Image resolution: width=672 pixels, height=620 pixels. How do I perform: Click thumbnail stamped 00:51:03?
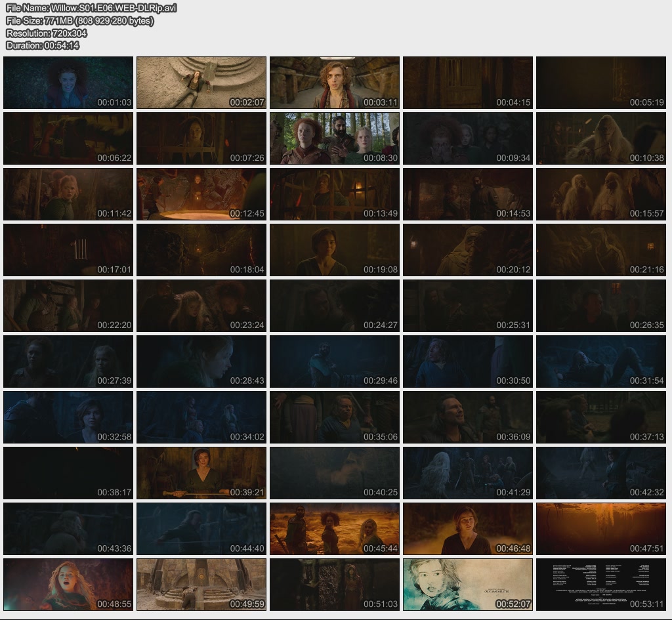pyautogui.click(x=335, y=585)
